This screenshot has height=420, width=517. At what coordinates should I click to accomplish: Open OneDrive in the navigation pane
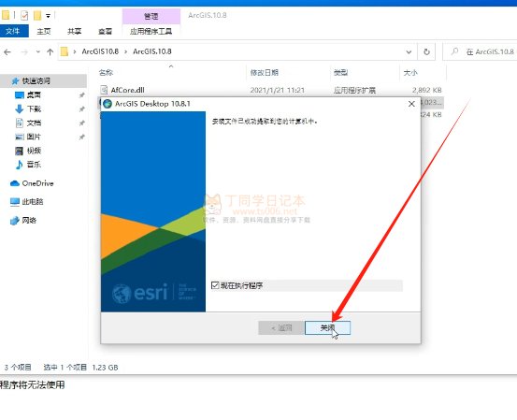tap(37, 183)
